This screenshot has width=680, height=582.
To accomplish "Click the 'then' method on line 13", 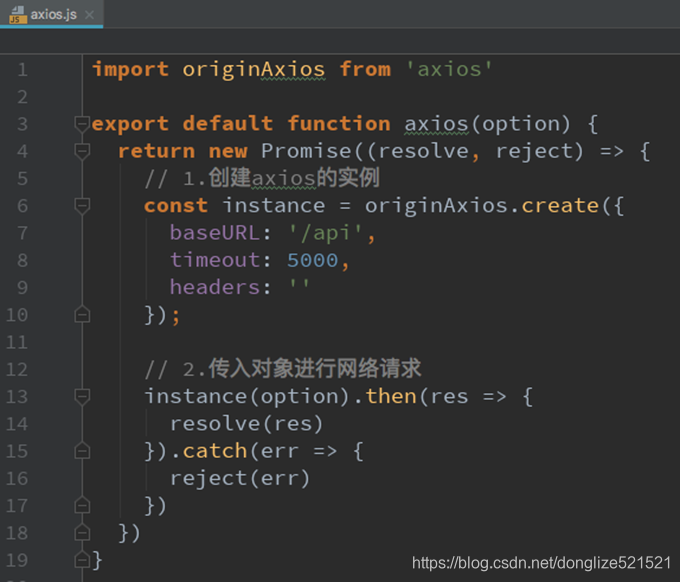I will (x=391, y=396).
